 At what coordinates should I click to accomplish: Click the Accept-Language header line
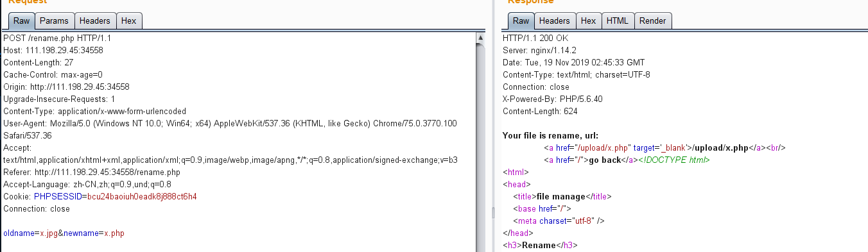coord(87,185)
